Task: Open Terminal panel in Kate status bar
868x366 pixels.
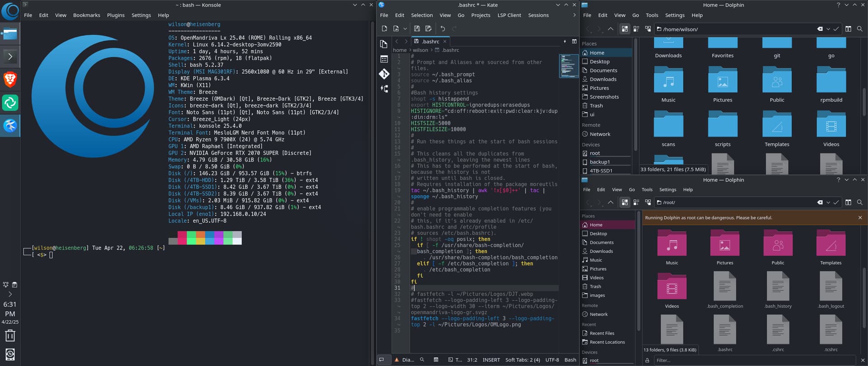Action: 455,360
